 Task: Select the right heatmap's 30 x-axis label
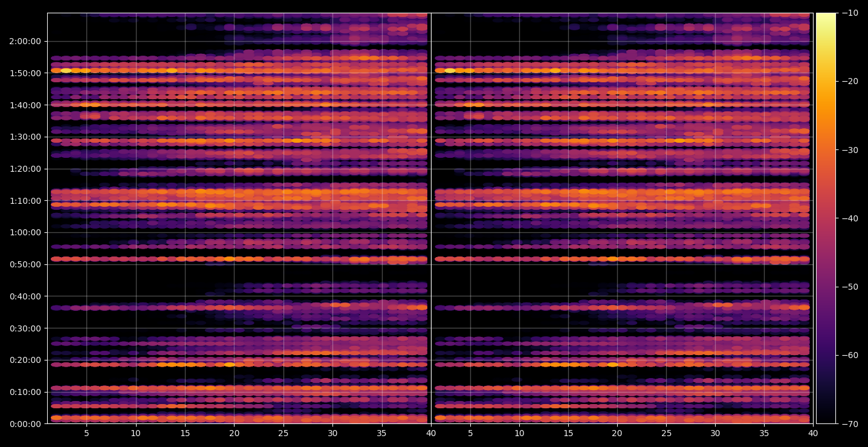[716, 433]
